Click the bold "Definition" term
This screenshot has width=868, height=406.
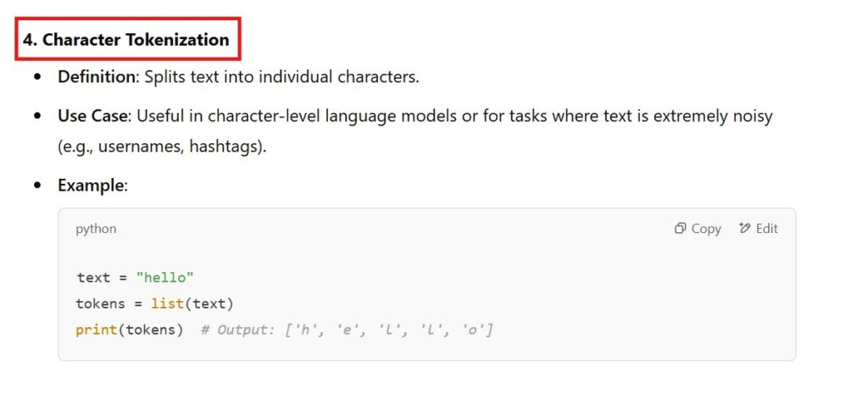(97, 77)
